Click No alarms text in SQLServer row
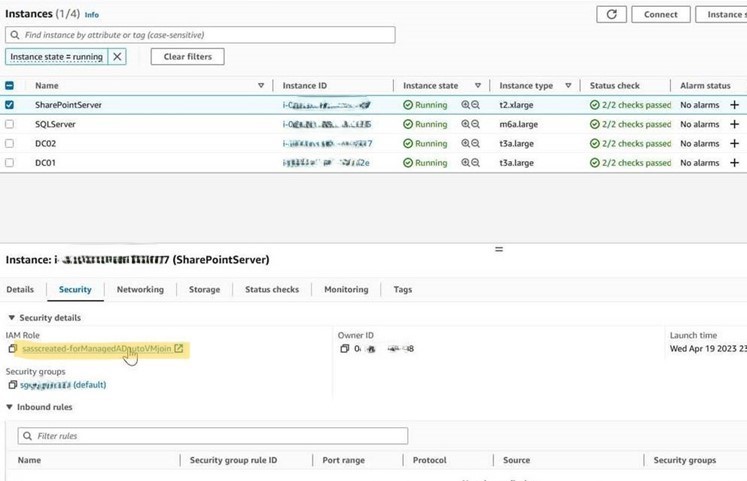 point(700,124)
